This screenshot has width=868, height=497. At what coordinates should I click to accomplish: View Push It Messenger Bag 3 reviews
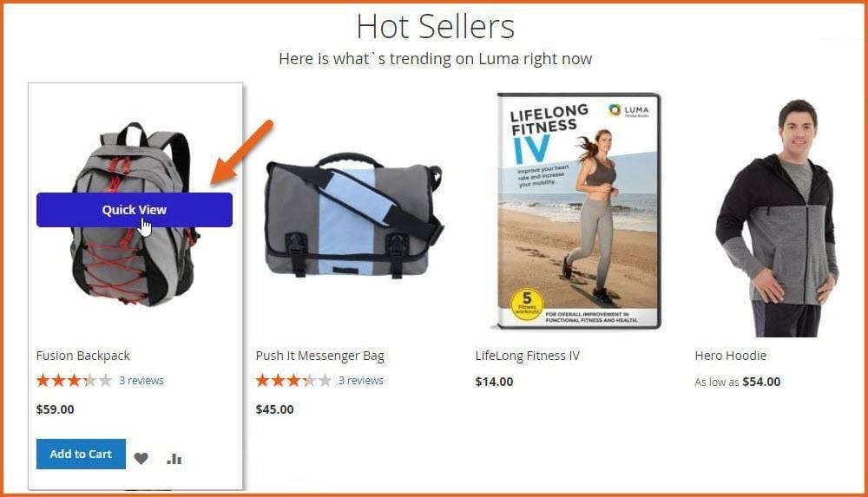(x=361, y=380)
